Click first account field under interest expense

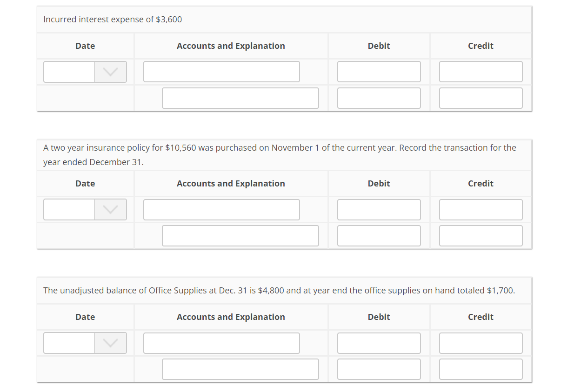coord(221,72)
